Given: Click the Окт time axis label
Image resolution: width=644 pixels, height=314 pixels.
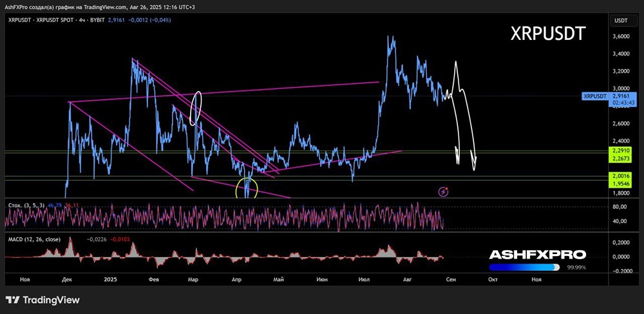Looking at the screenshot, I should coord(493,279).
